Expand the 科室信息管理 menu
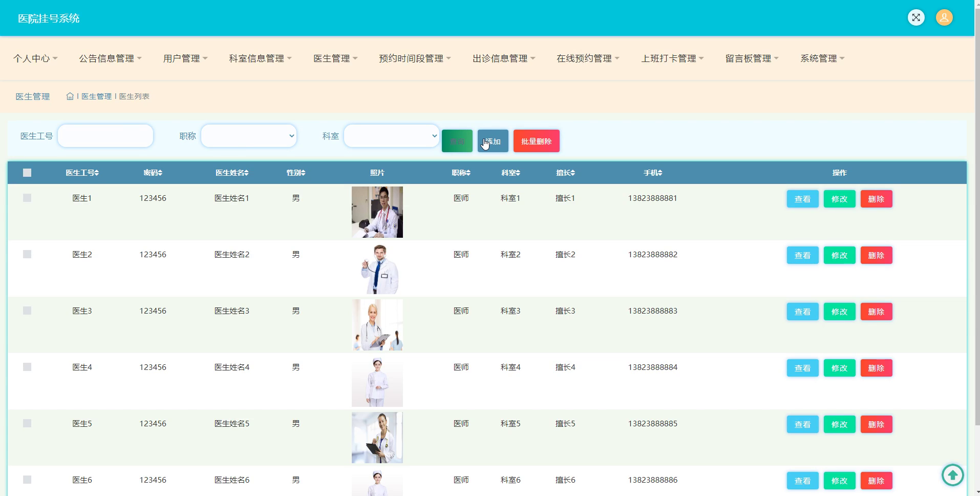The width and height of the screenshot is (980, 496). tap(260, 58)
